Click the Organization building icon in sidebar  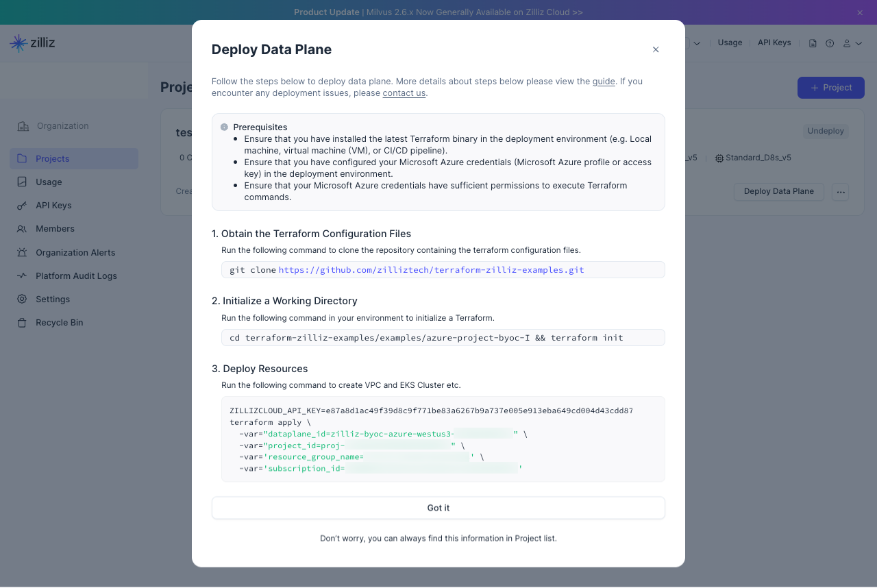(23, 126)
